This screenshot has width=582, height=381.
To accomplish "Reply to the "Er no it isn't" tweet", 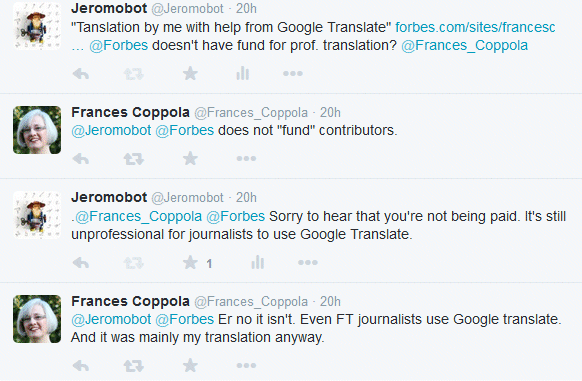I will click(81, 366).
